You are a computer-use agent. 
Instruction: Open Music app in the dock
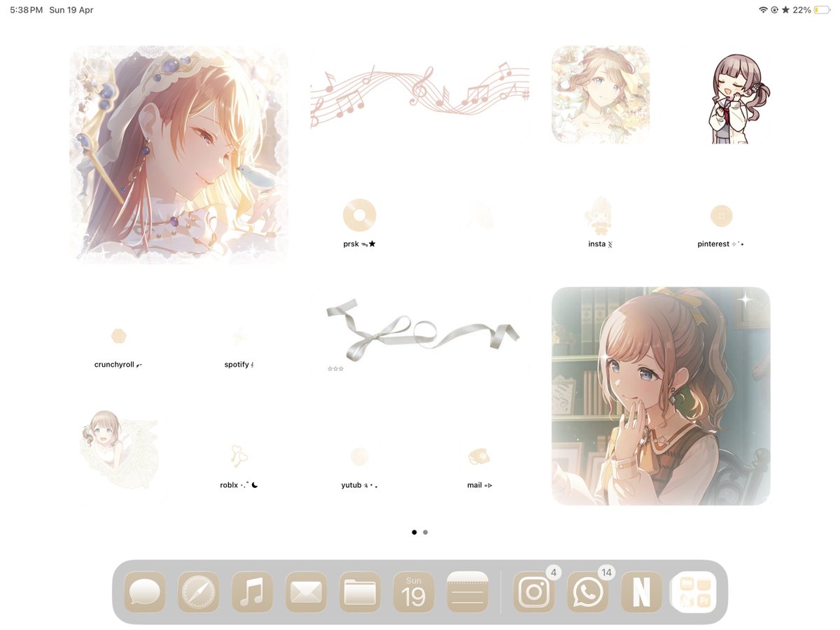point(253,592)
